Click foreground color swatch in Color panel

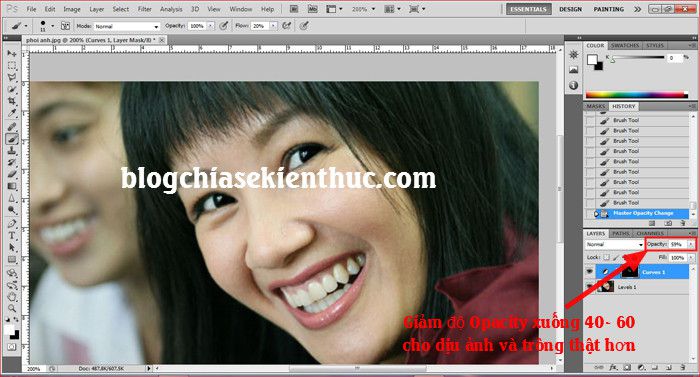(592, 60)
